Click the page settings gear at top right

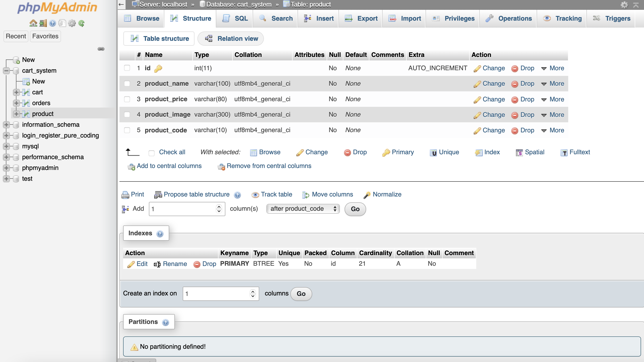tap(624, 5)
